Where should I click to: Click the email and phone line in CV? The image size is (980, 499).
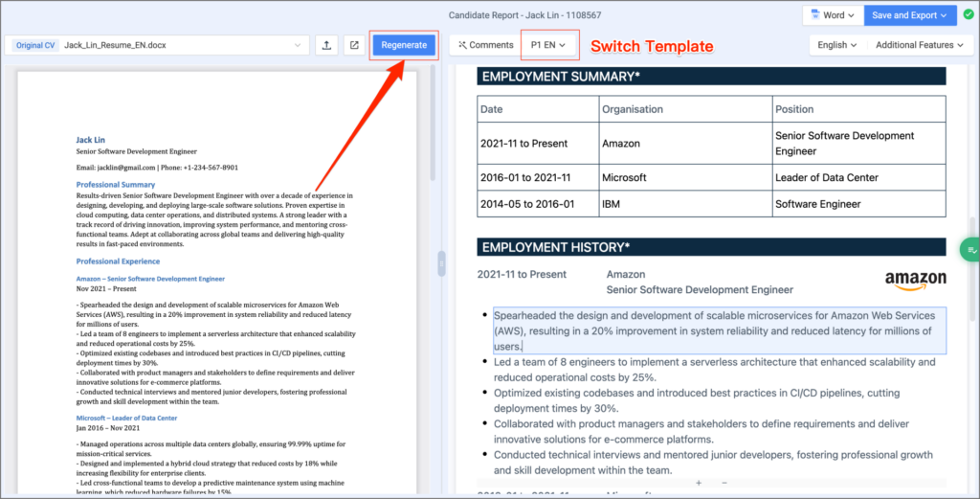[x=157, y=168]
